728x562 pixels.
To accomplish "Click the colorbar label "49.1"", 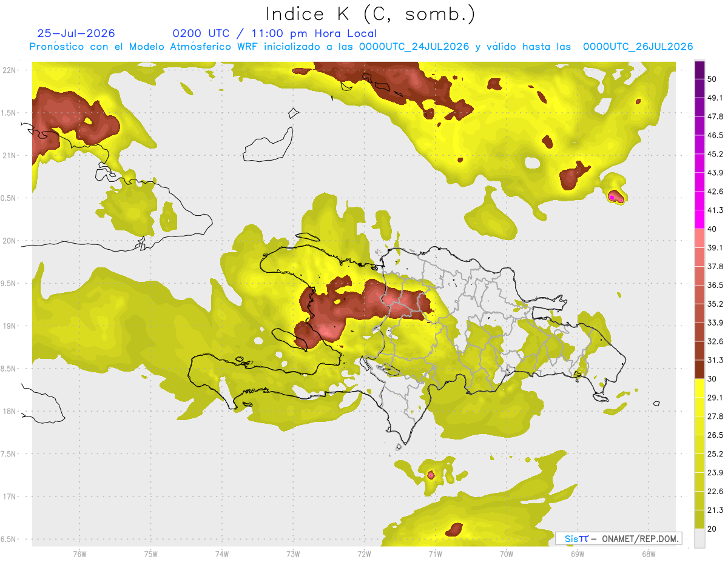I will (x=715, y=98).
